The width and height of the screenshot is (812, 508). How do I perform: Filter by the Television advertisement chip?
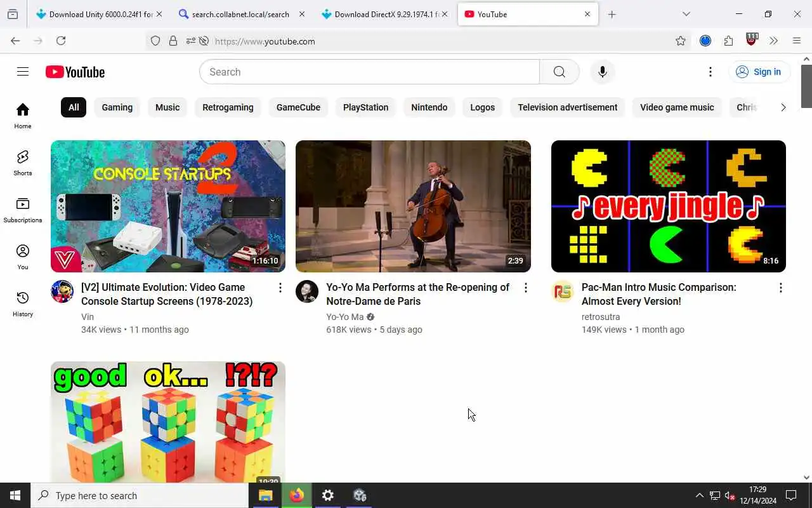568,107
